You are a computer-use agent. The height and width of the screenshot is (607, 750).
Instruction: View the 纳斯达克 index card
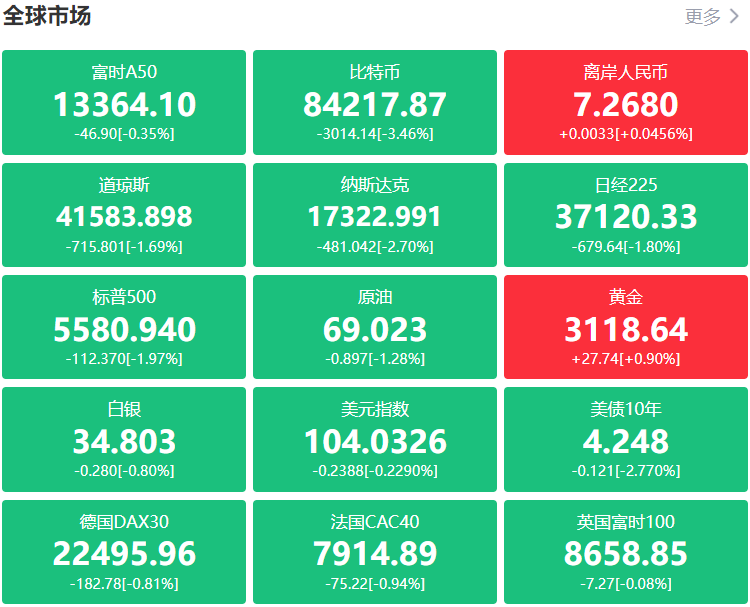point(375,214)
